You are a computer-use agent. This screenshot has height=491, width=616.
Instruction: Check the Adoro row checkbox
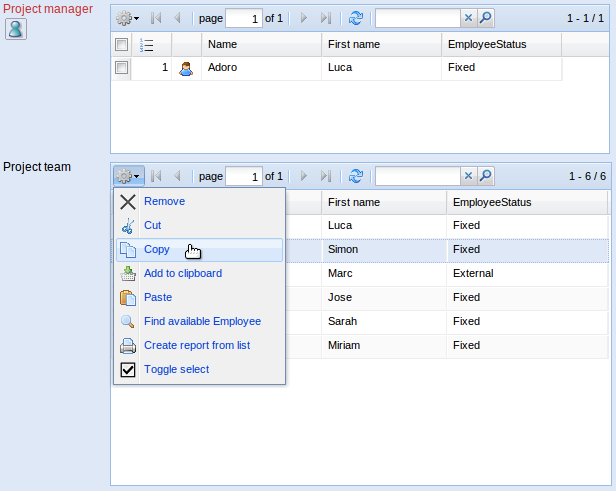[121, 68]
